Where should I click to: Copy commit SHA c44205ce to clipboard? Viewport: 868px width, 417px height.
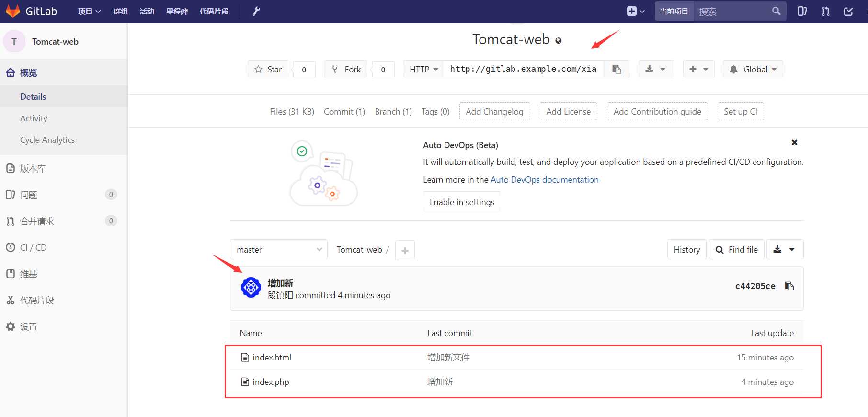tap(789, 286)
